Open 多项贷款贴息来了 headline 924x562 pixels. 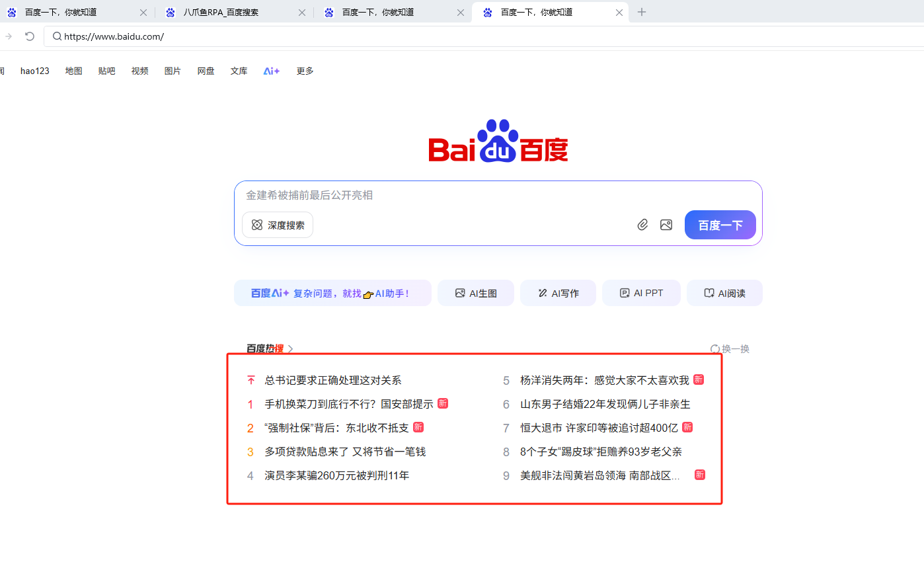pyautogui.click(x=345, y=452)
